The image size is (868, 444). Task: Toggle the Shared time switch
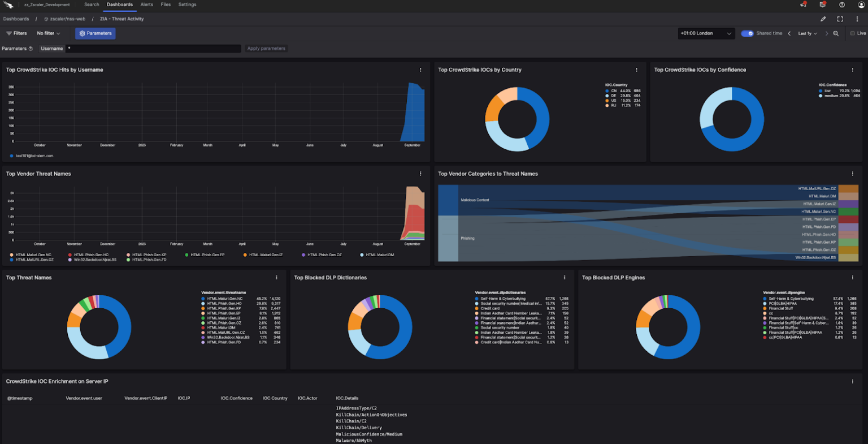pos(747,33)
